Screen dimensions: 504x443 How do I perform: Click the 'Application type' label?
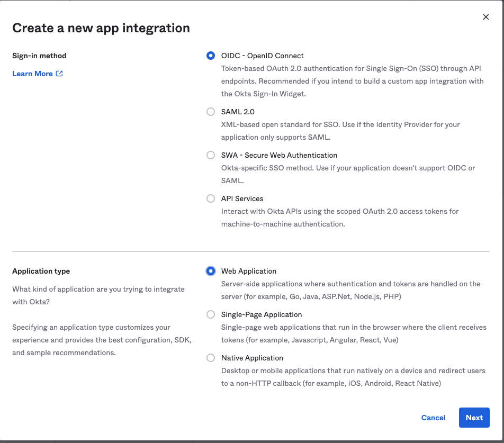point(41,271)
